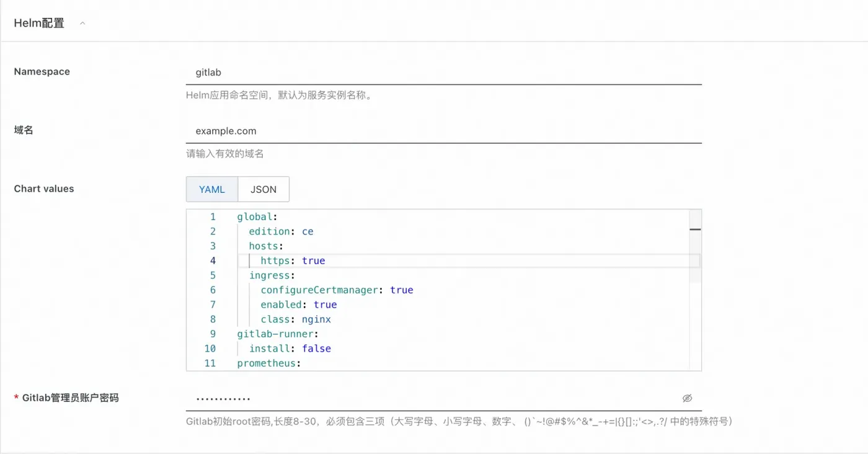The image size is (868, 454).
Task: Edit the Namespace field containing gitlab
Action: 444,73
